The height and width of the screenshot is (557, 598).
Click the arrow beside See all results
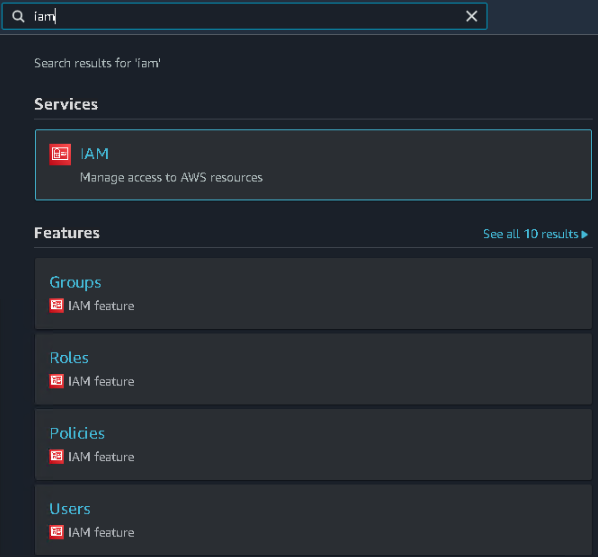(585, 234)
